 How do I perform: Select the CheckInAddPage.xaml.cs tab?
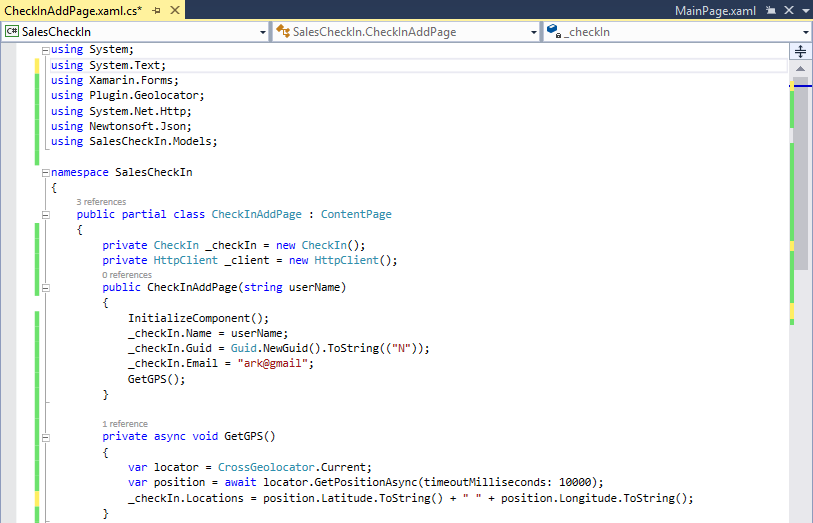click(x=73, y=11)
